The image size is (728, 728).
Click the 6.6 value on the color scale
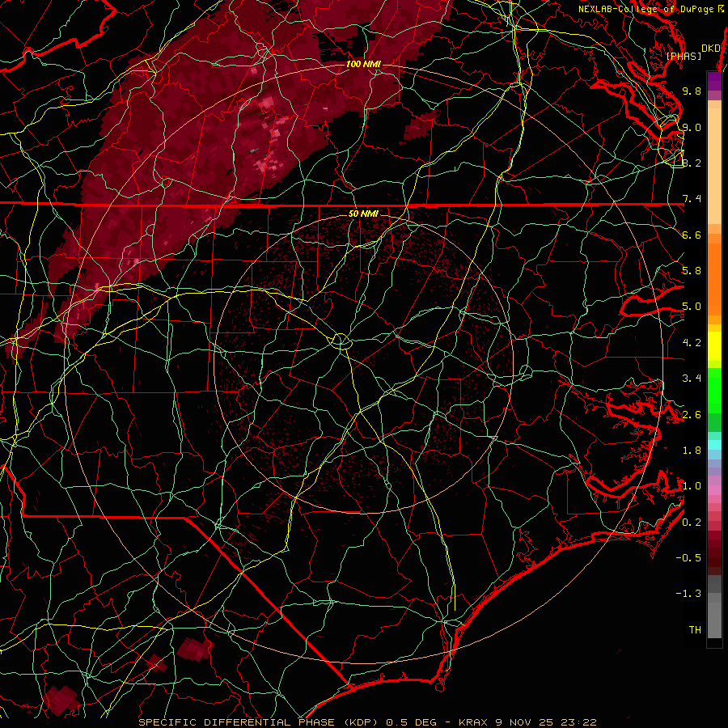click(x=692, y=235)
